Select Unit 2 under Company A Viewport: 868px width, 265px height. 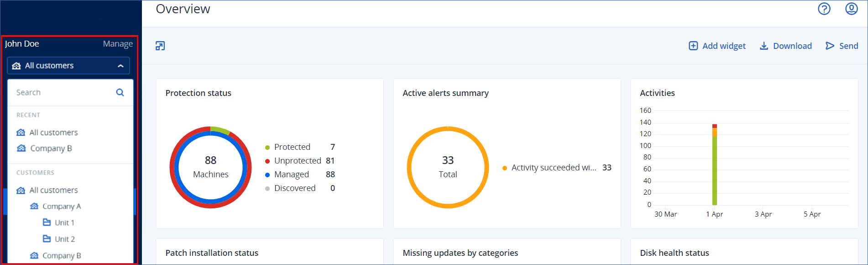(64, 239)
